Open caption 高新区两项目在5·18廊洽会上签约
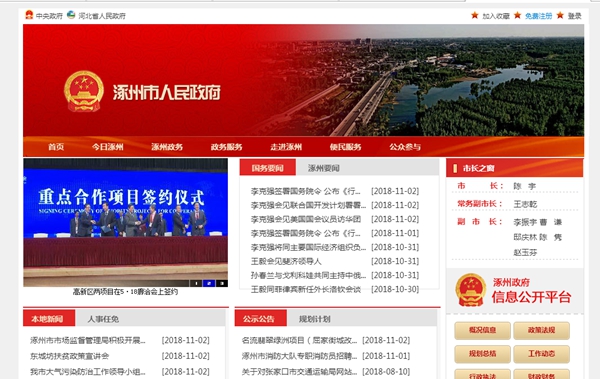The image size is (600, 379). coord(126,292)
